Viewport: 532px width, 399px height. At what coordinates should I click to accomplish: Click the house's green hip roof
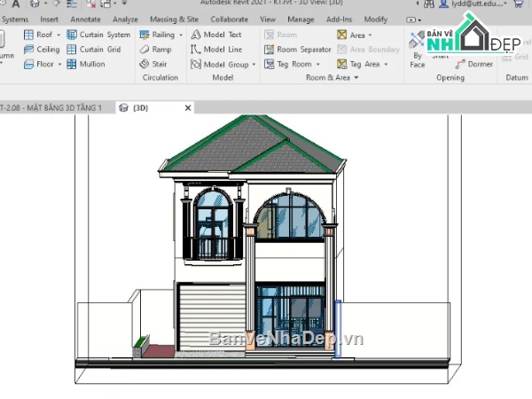(253, 145)
